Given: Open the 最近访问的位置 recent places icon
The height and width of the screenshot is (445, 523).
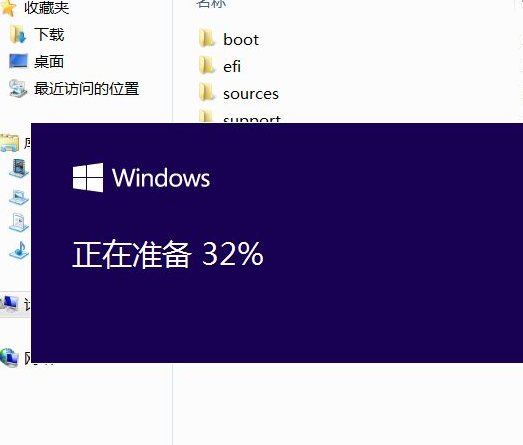Looking at the screenshot, I should coord(18,88).
